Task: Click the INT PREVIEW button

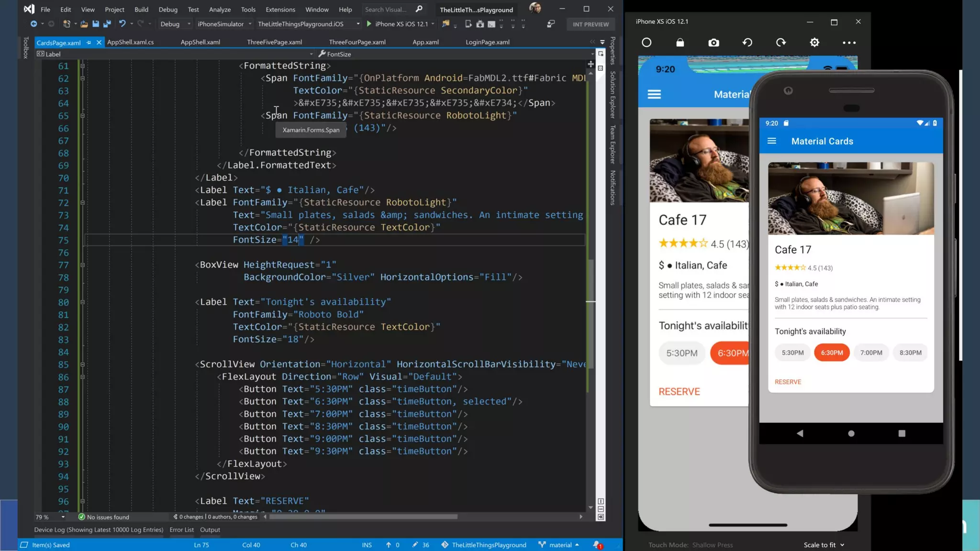Action: pyautogui.click(x=590, y=24)
